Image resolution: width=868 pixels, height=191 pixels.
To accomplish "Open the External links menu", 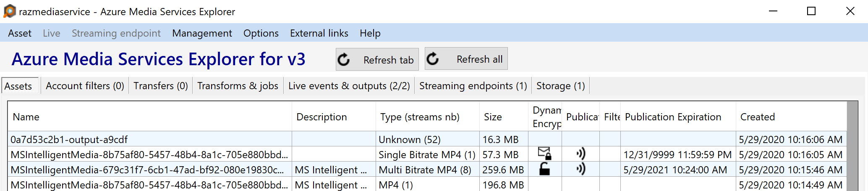I will click(x=319, y=33).
